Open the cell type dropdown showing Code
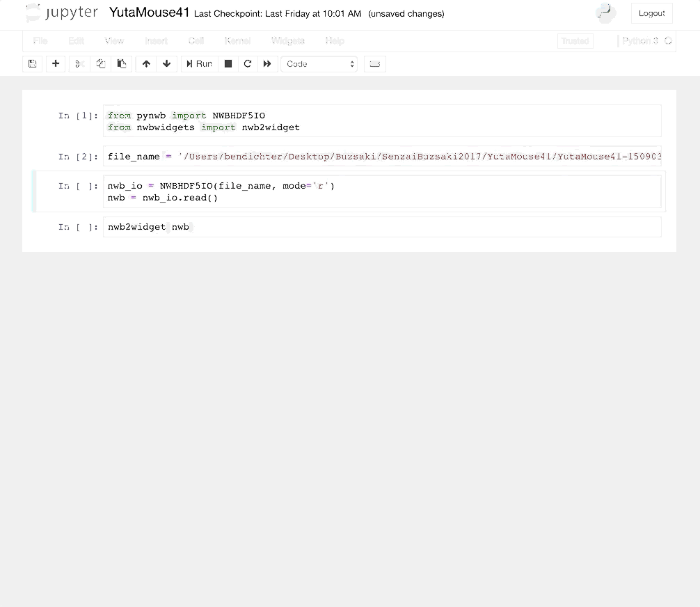Image resolution: width=700 pixels, height=607 pixels. pos(319,63)
